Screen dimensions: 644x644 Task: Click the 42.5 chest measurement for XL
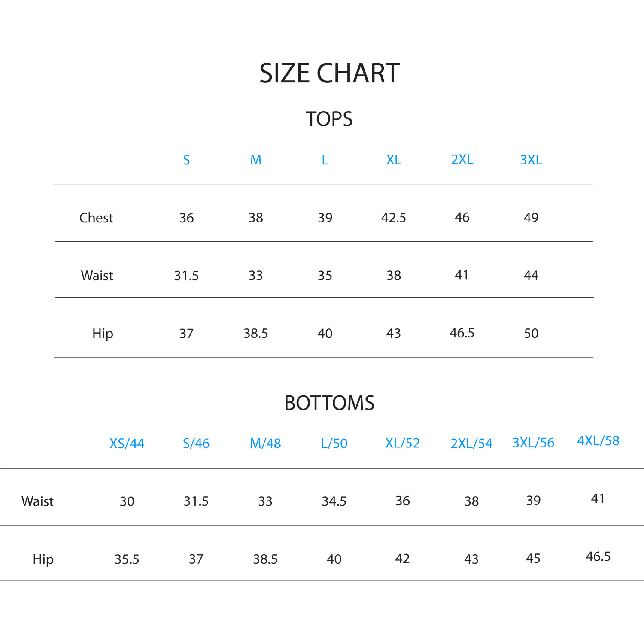click(394, 218)
